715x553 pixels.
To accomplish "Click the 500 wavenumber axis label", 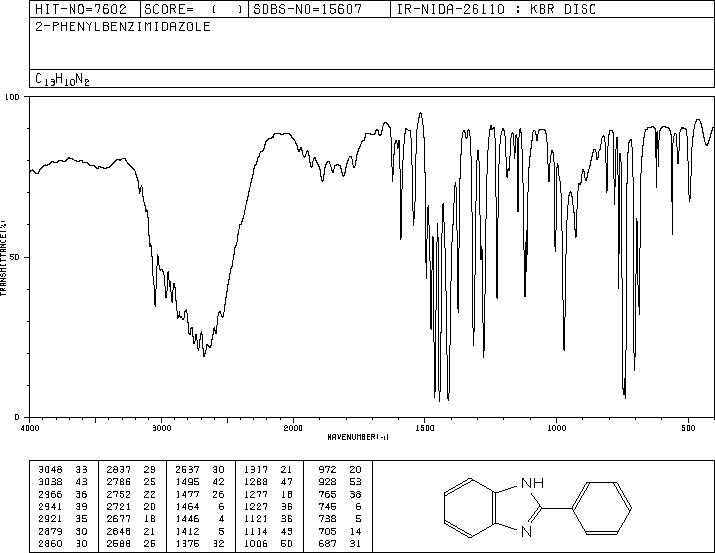I will point(689,428).
